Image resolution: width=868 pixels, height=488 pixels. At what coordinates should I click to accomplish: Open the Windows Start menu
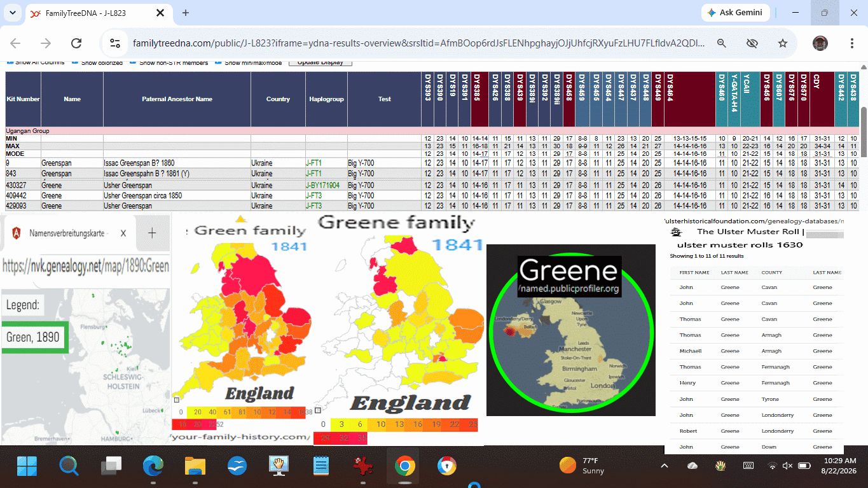coord(27,466)
